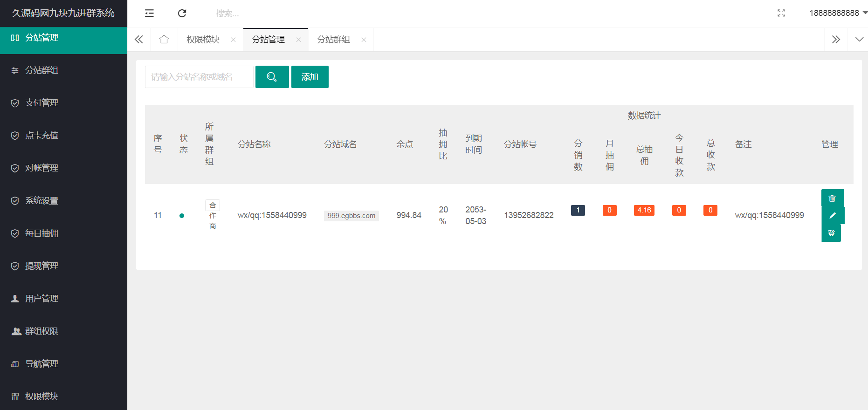
Task: Click the magnifier search button
Action: pyautogui.click(x=272, y=77)
